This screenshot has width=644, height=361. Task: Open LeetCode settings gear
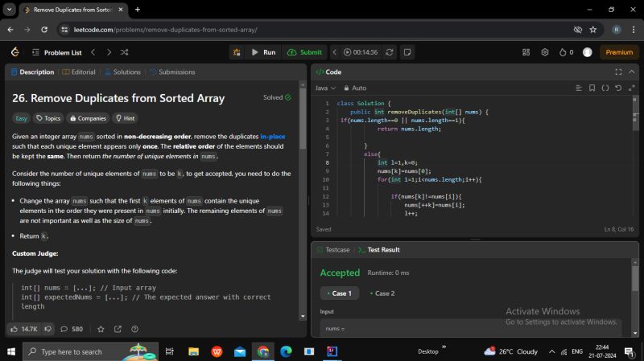pos(545,52)
